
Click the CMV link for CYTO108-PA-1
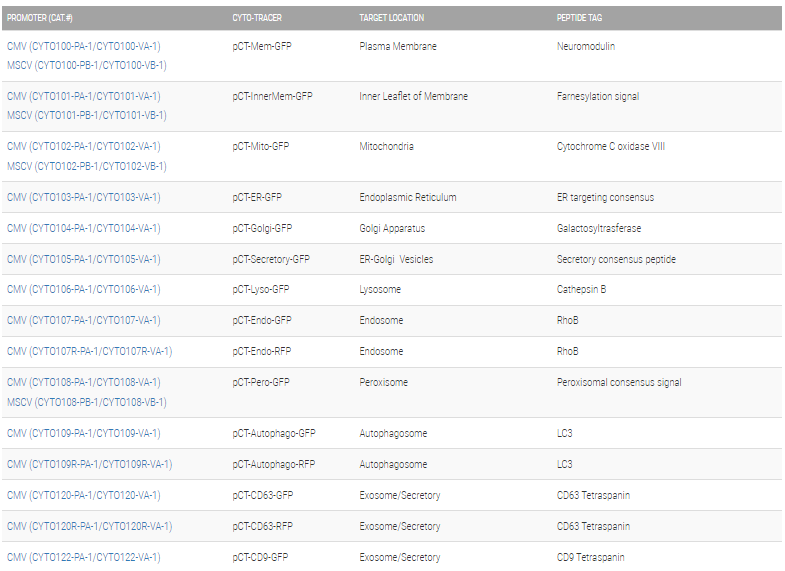pos(83,382)
